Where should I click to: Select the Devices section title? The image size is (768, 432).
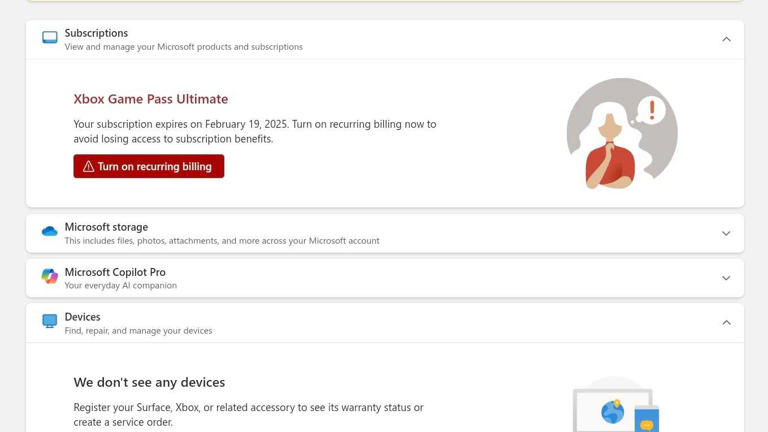point(82,317)
